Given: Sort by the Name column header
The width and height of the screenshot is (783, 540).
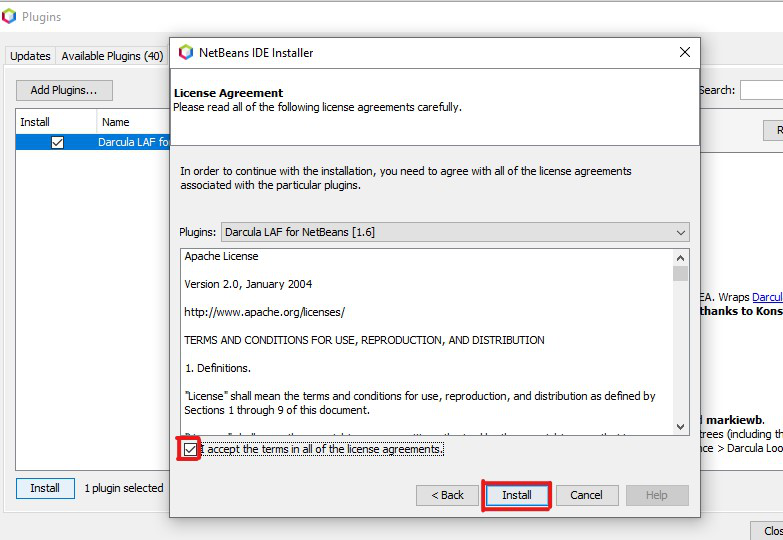Looking at the screenshot, I should (x=133, y=122).
